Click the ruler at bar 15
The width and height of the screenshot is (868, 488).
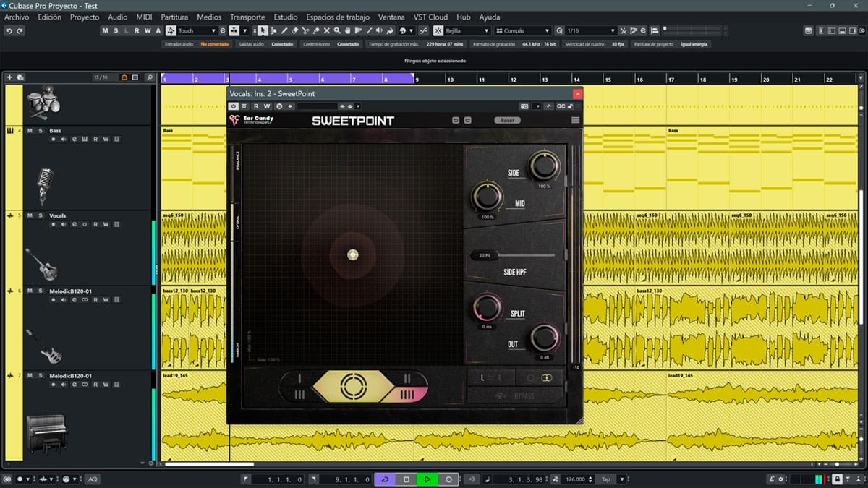[x=608, y=80]
